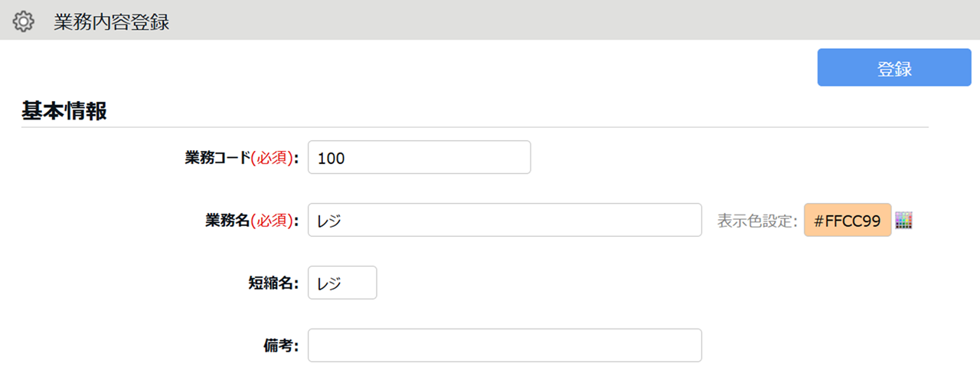Click the divider line under 基本情報
The height and width of the screenshot is (377, 980).
(475, 126)
